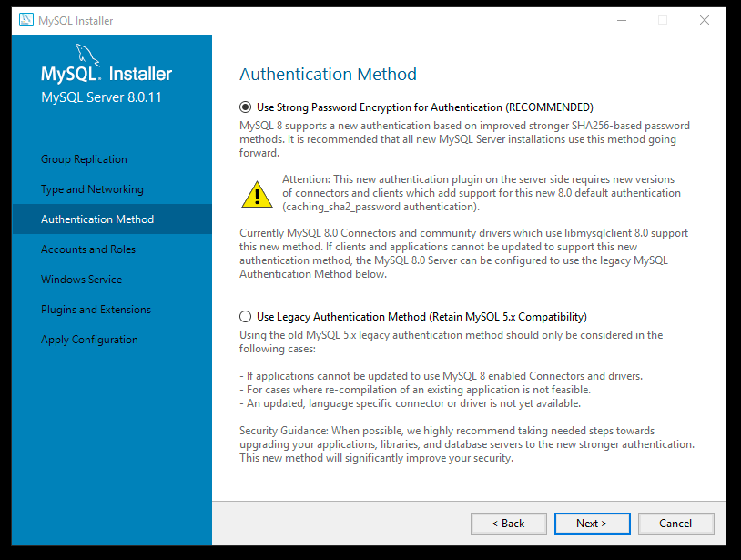Select Use Legacy Authentication Method radio button
Screen dimensions: 741x560
point(245,317)
